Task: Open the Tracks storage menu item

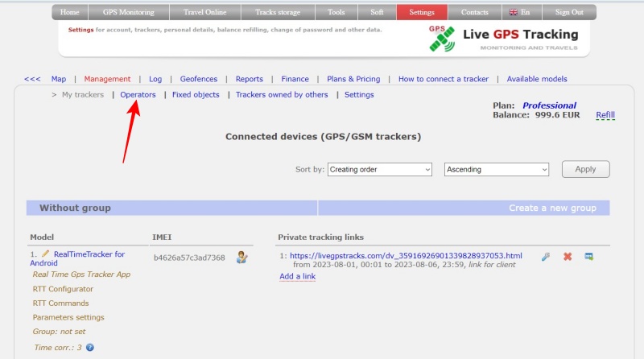Action: pos(276,13)
